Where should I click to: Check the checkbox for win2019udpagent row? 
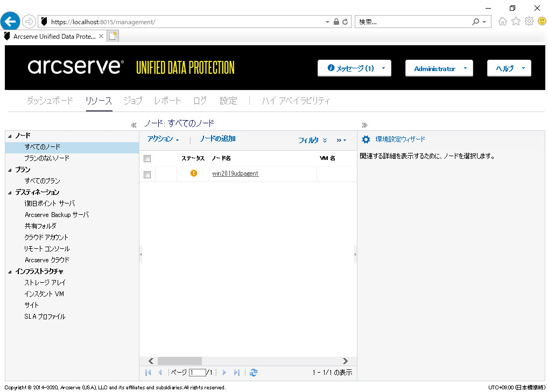(147, 174)
